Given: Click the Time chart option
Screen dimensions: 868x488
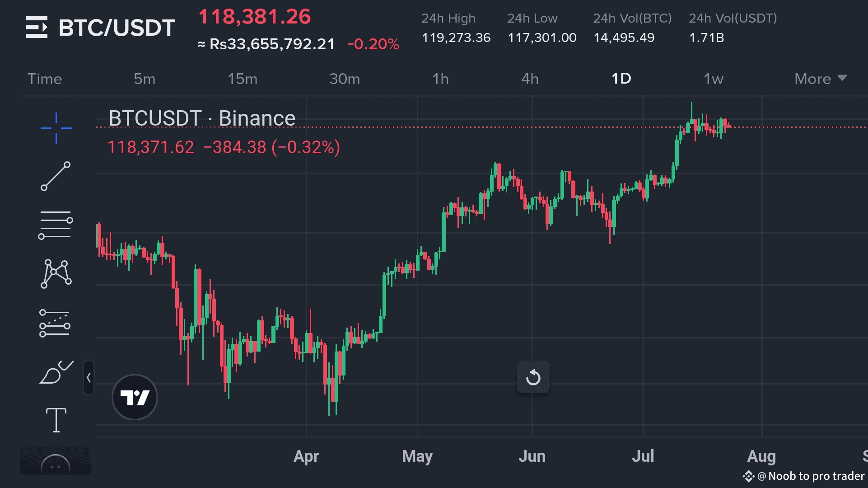Looking at the screenshot, I should [45, 79].
